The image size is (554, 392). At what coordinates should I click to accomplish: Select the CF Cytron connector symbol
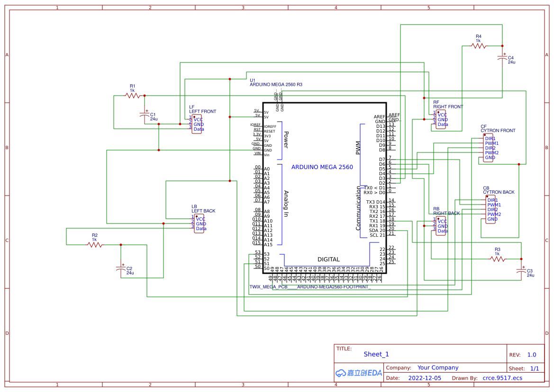488,148
